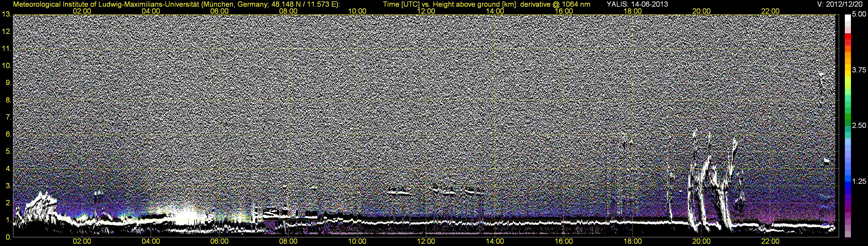Click the 08:00 label on lower time axis
Screen dimensions: 868x246
[x=288, y=242]
